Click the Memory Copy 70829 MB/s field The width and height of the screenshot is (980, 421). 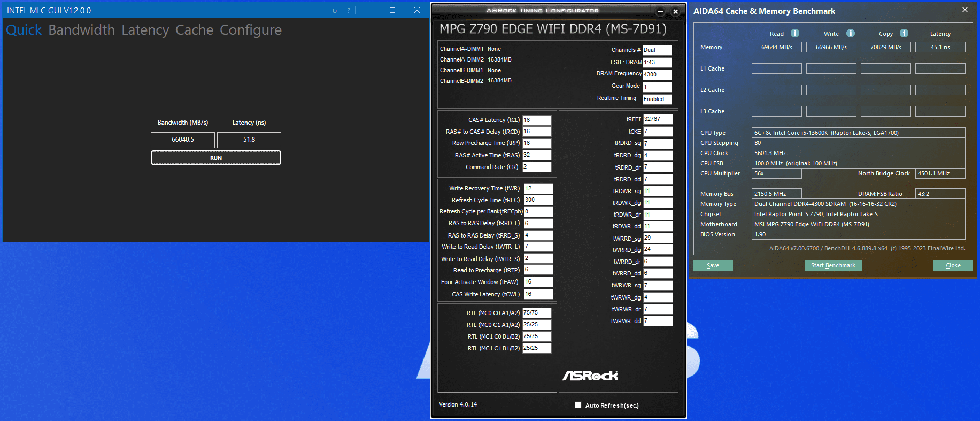pos(885,47)
